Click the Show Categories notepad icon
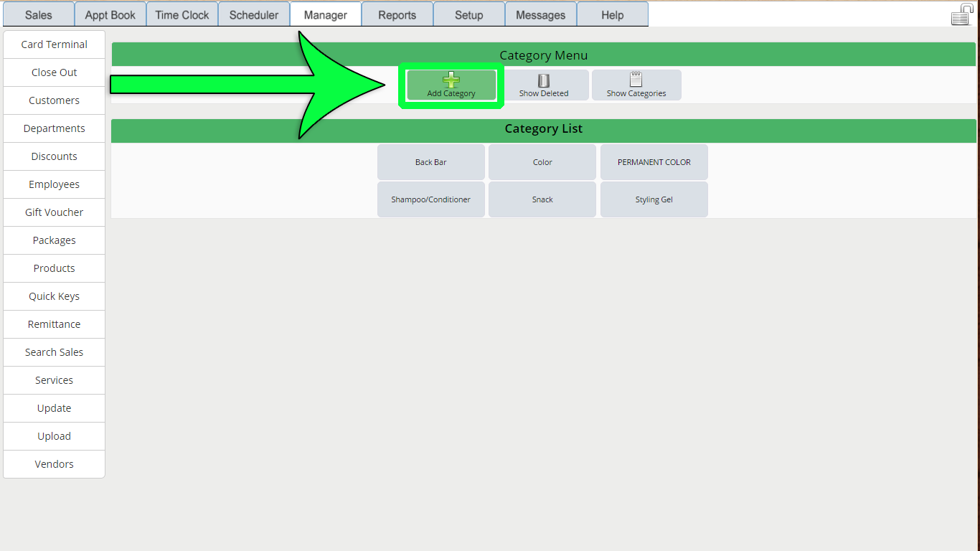 pos(636,80)
